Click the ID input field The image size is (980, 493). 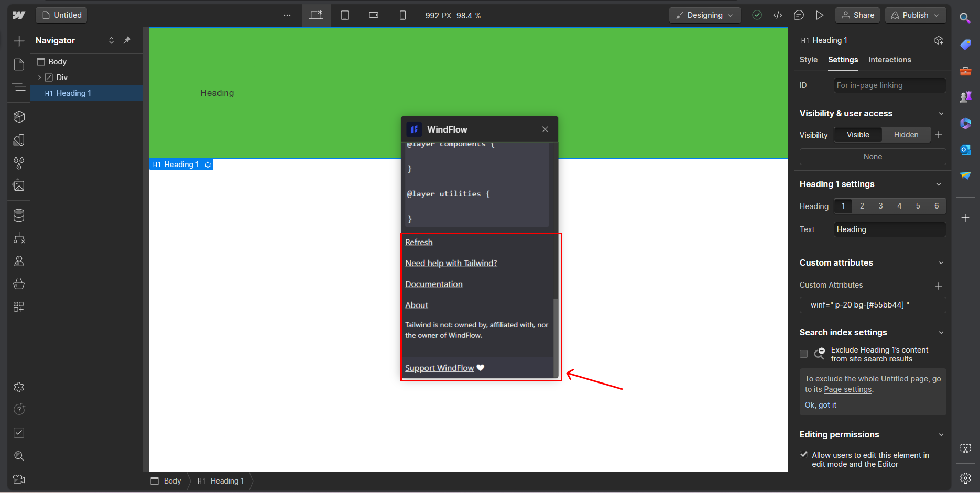coord(889,85)
